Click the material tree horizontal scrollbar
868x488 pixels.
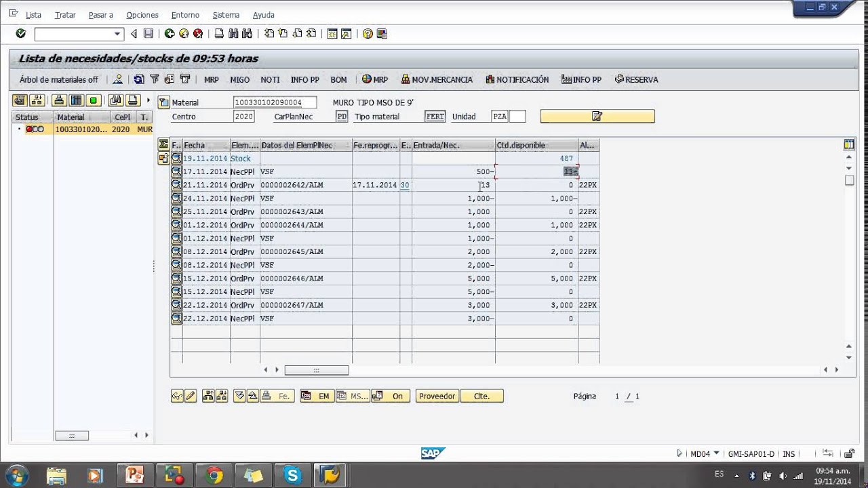pyautogui.click(x=71, y=435)
